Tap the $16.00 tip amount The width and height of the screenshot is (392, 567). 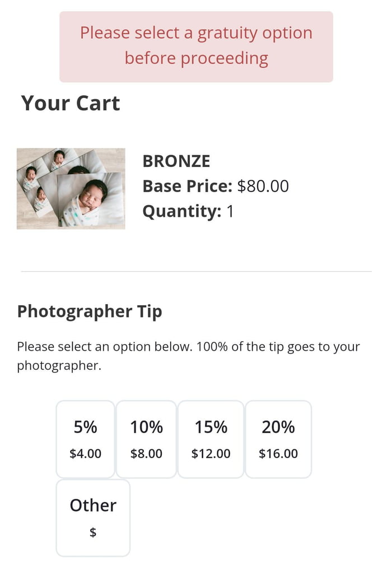click(278, 454)
